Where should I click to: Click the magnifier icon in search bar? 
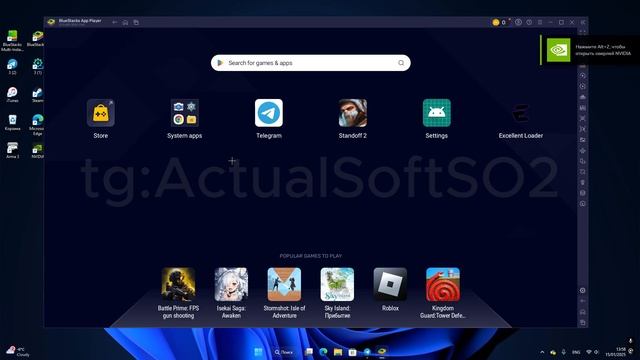(x=401, y=63)
